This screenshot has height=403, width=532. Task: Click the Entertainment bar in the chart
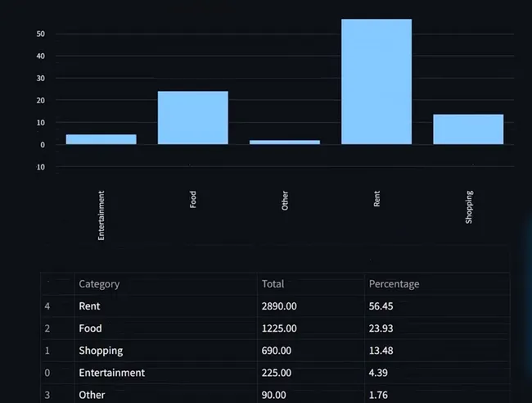101,139
